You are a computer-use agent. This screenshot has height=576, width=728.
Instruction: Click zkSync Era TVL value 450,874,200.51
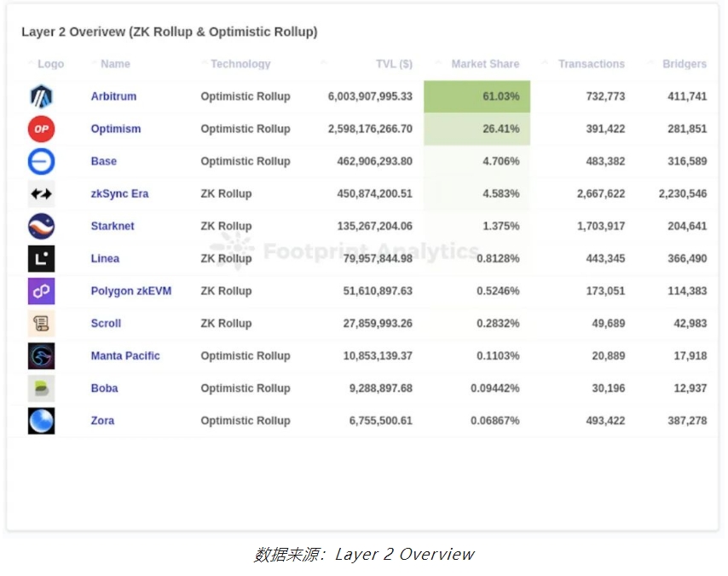(375, 194)
